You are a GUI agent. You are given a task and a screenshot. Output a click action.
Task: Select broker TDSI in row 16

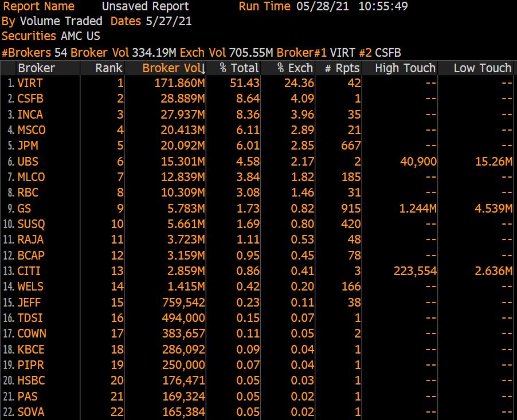pyautogui.click(x=30, y=318)
